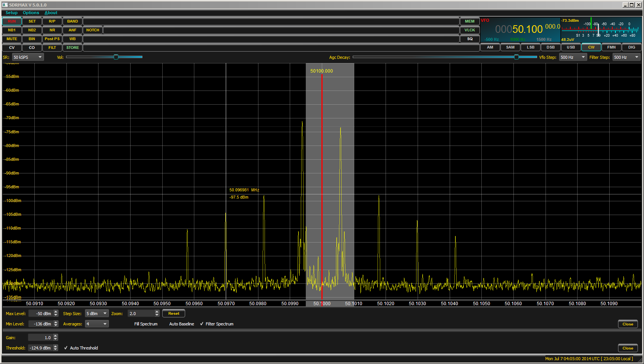Click the MUTE audio button

point(12,39)
